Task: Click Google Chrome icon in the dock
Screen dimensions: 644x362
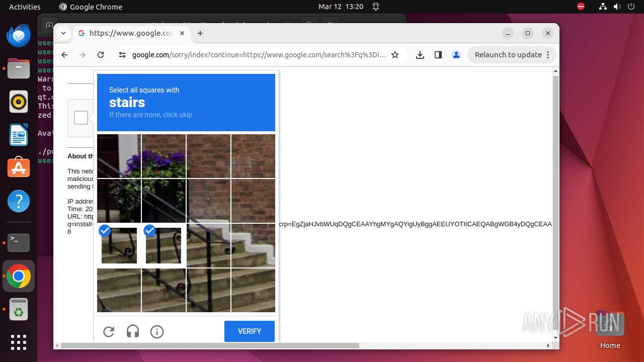Action: pyautogui.click(x=19, y=276)
